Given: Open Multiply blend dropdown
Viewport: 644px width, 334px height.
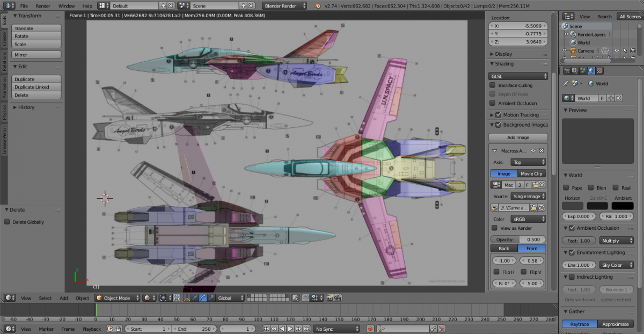Looking at the screenshot, I should (616, 241).
